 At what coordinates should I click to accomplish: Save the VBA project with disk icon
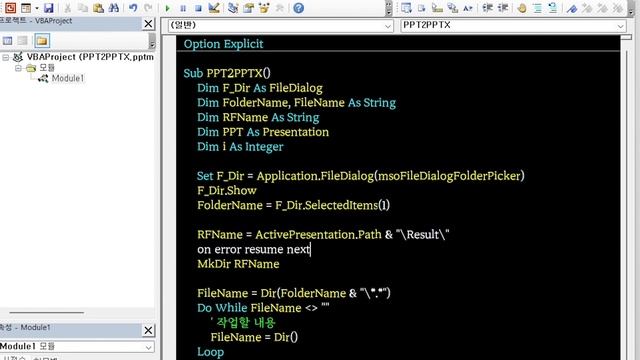click(x=49, y=8)
